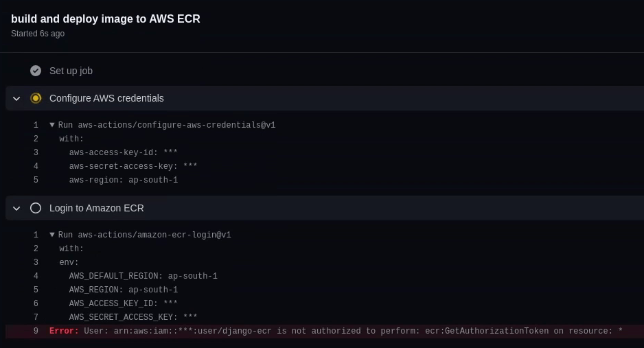Screen dimensions: 644x348
Task: Click line number 1 of ECR login log
Action: [36, 235]
